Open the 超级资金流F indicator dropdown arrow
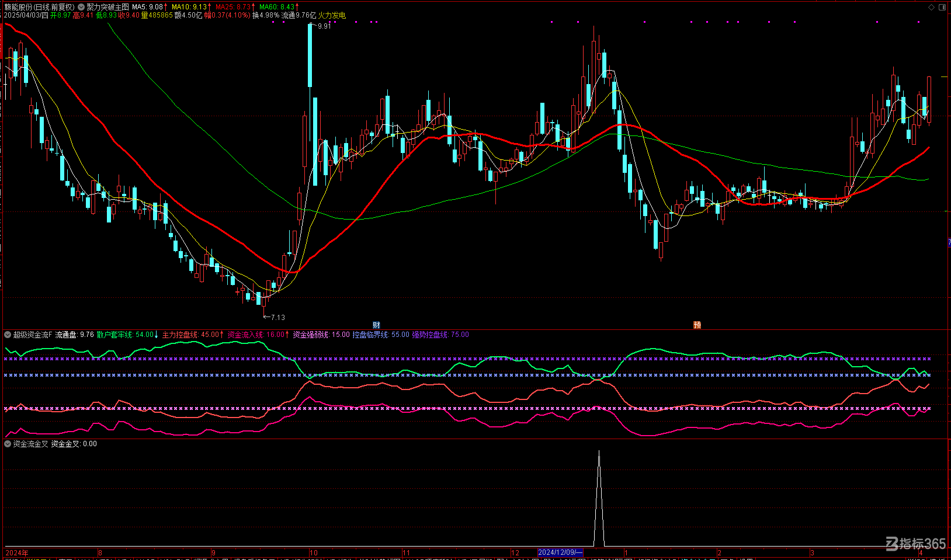This screenshot has width=951, height=560. pos(8,335)
